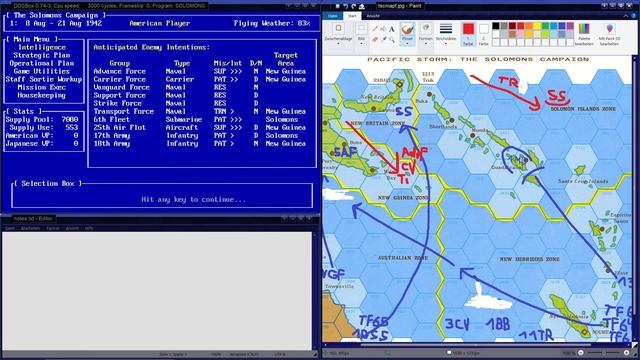640x360 pixels.
Task: Select the Text tool in Paint
Action: 391,29
